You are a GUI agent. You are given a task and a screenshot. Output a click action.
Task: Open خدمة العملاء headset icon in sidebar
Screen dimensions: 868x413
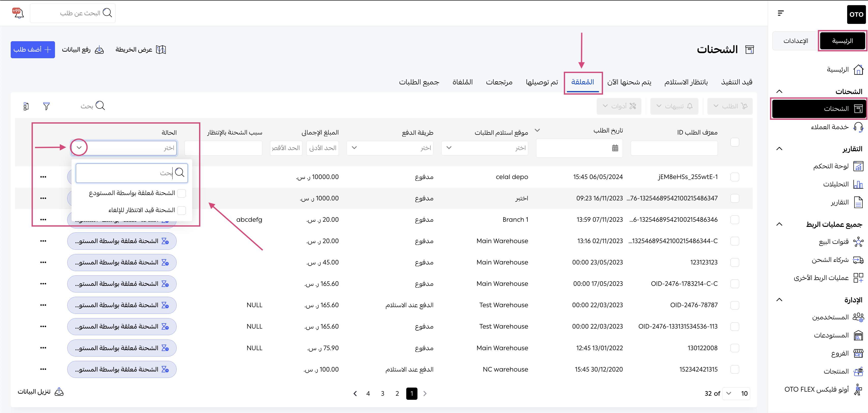858,127
